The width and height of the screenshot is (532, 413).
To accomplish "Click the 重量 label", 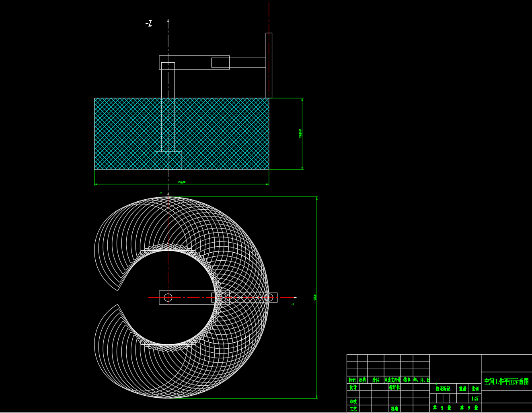I will (x=463, y=389).
